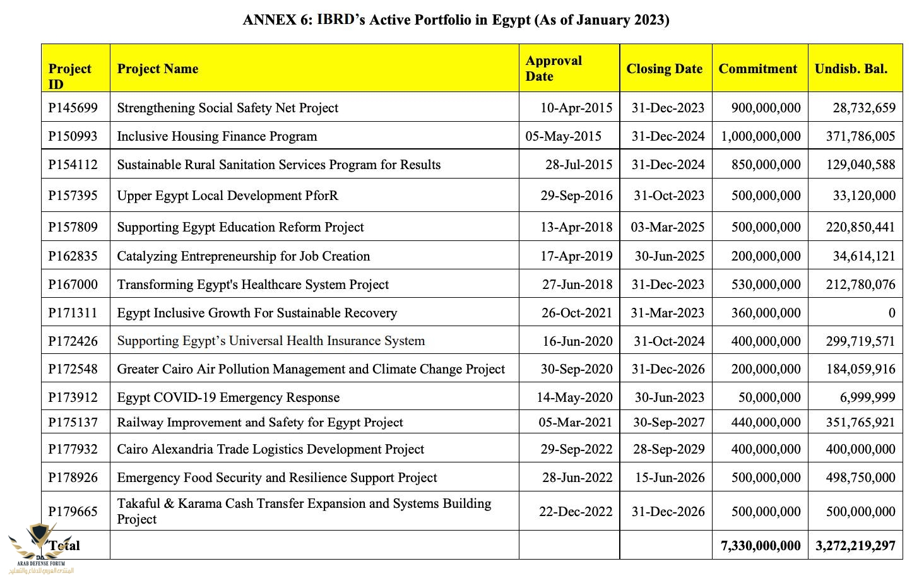Click project ID P175137 cell

[x=73, y=422]
